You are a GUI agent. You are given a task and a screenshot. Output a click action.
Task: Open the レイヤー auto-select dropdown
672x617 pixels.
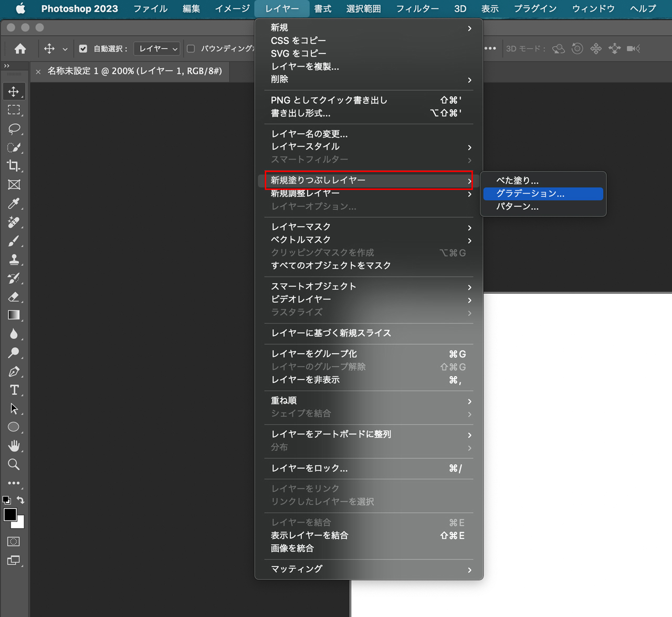tap(157, 49)
